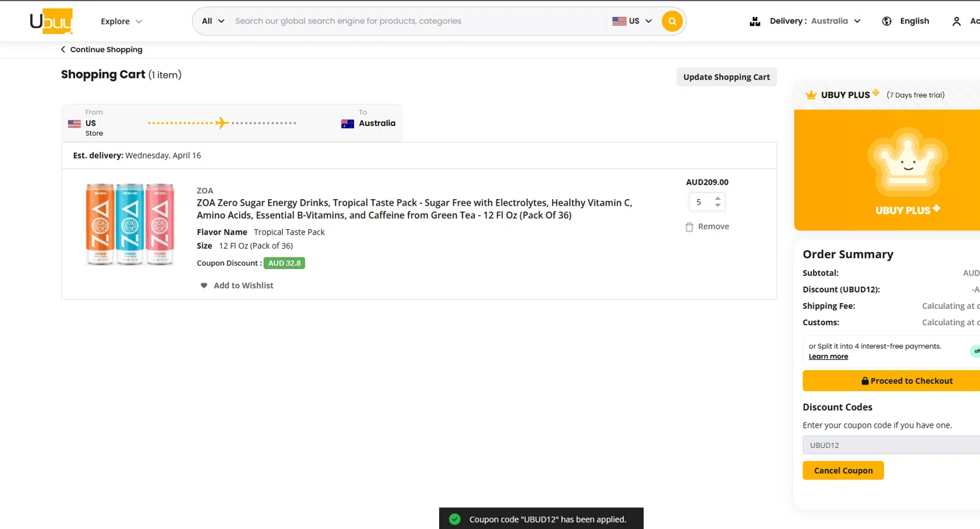Click the AUD 32.8 coupon discount badge
Image resolution: width=980 pixels, height=529 pixels.
click(x=284, y=263)
